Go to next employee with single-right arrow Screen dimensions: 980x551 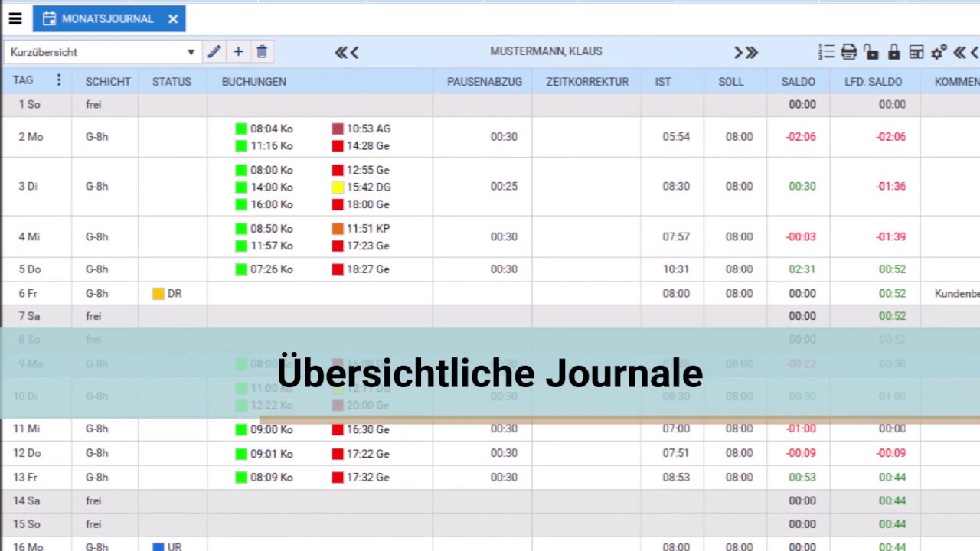[x=738, y=52]
